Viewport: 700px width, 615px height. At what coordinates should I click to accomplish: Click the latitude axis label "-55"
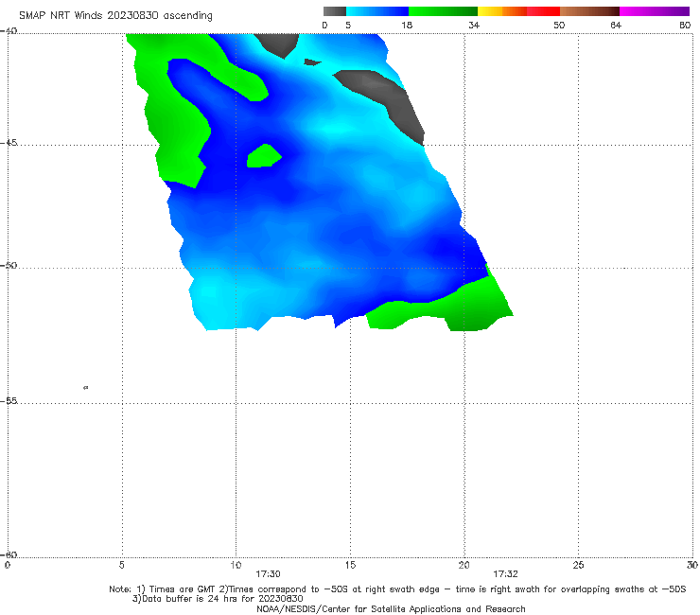point(9,400)
